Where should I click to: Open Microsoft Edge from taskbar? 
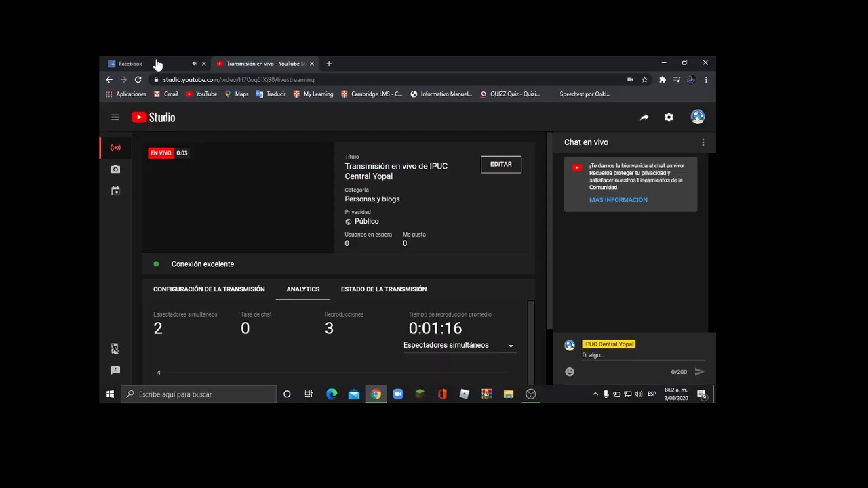[332, 394]
